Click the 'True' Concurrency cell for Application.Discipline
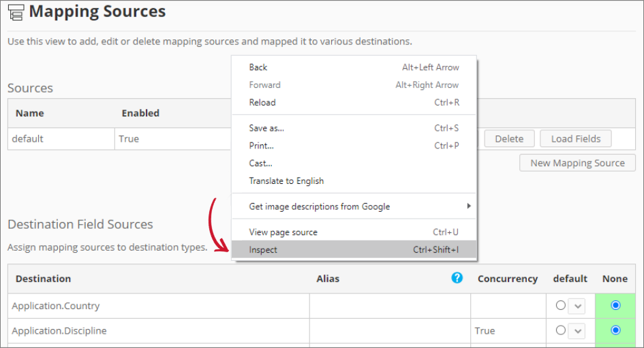The height and width of the screenshot is (348, 644). pos(508,331)
